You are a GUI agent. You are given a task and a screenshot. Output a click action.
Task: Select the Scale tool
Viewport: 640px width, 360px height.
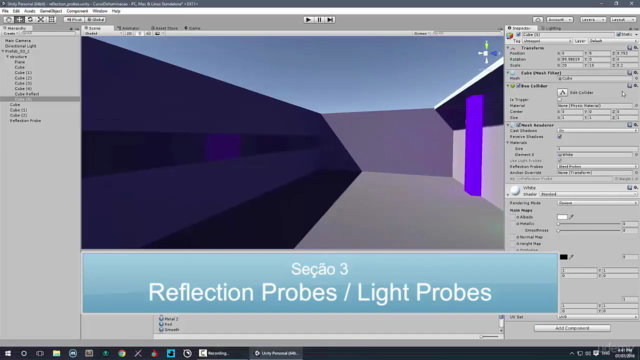click(41, 20)
